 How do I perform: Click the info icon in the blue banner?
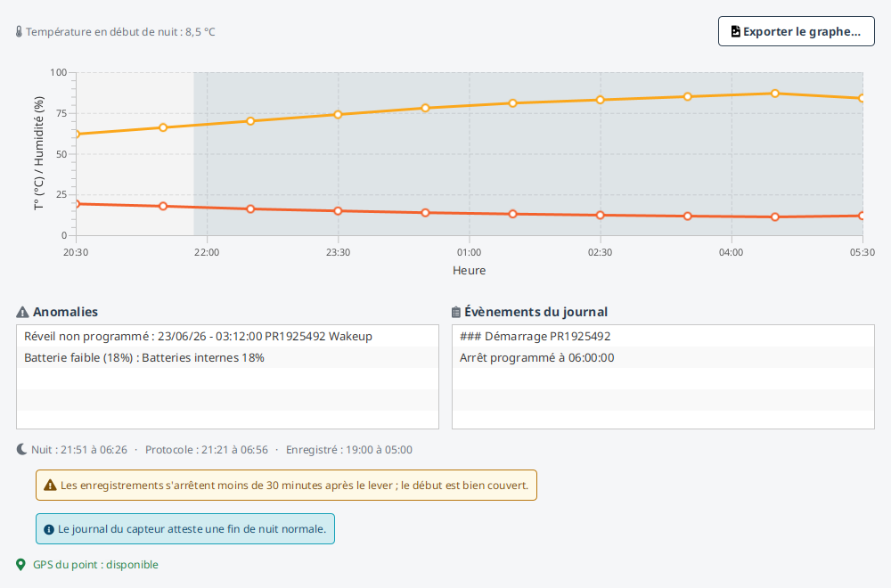click(49, 529)
